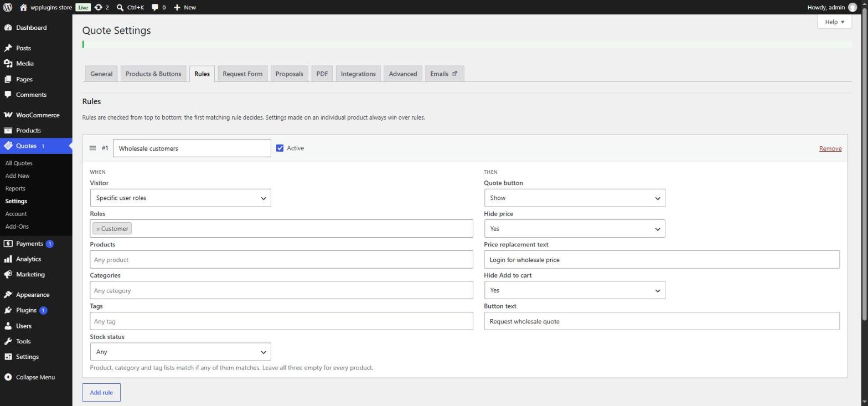
Task: Switch to the Proposals tab
Action: pyautogui.click(x=290, y=74)
